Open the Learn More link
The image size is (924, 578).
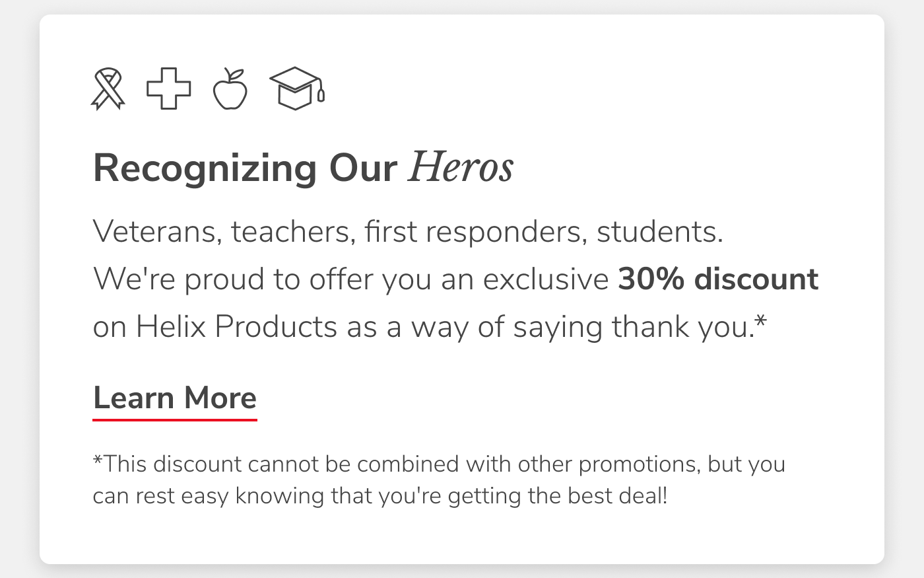175,398
